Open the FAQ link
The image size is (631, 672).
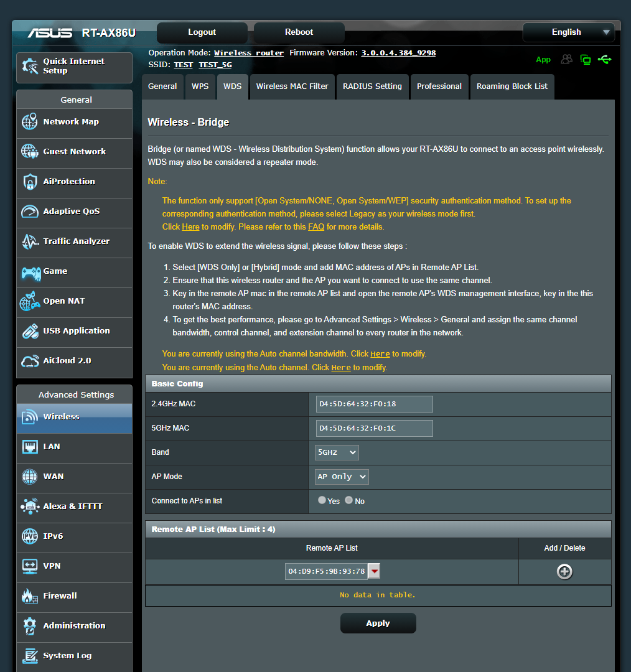(316, 227)
